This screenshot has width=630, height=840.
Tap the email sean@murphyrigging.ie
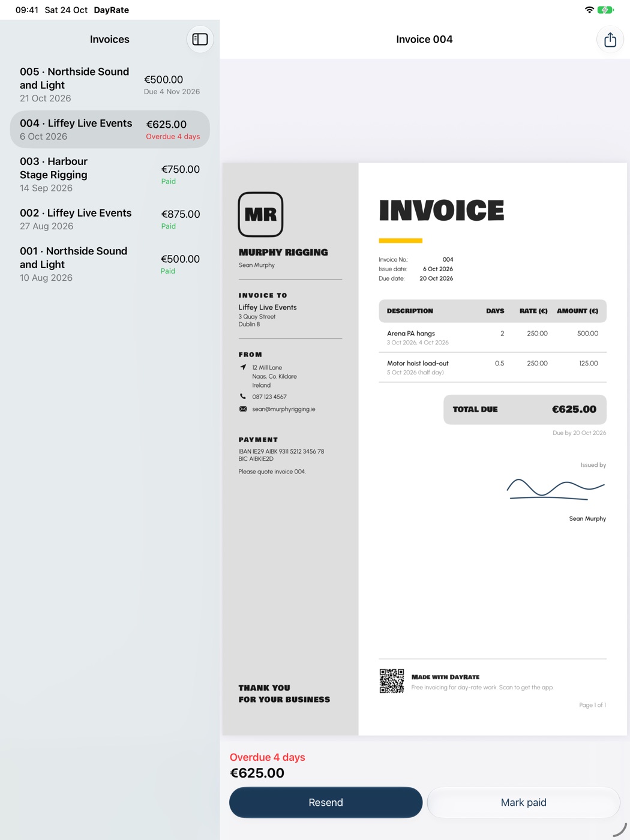(283, 409)
